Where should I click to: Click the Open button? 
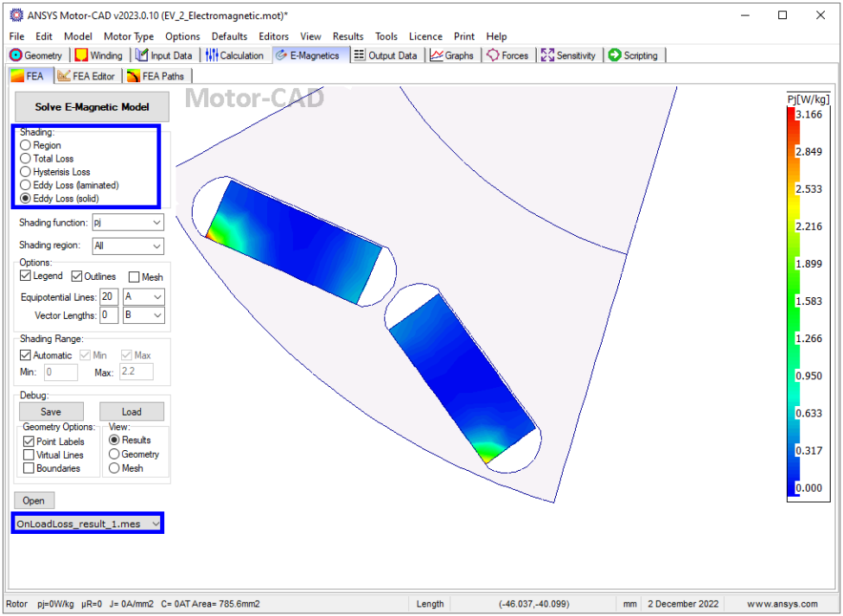(x=34, y=500)
